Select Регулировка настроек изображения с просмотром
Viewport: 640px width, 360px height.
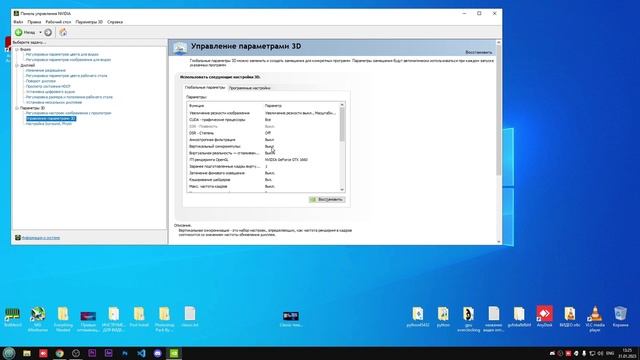69,113
